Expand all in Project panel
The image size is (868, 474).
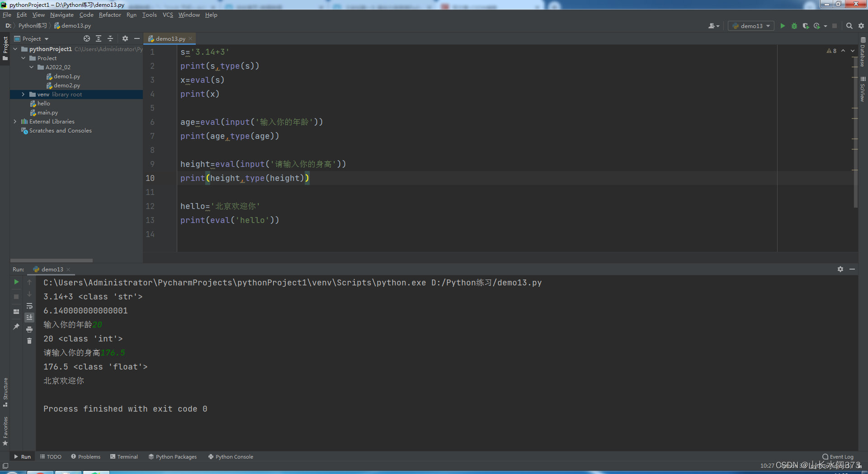pos(99,38)
